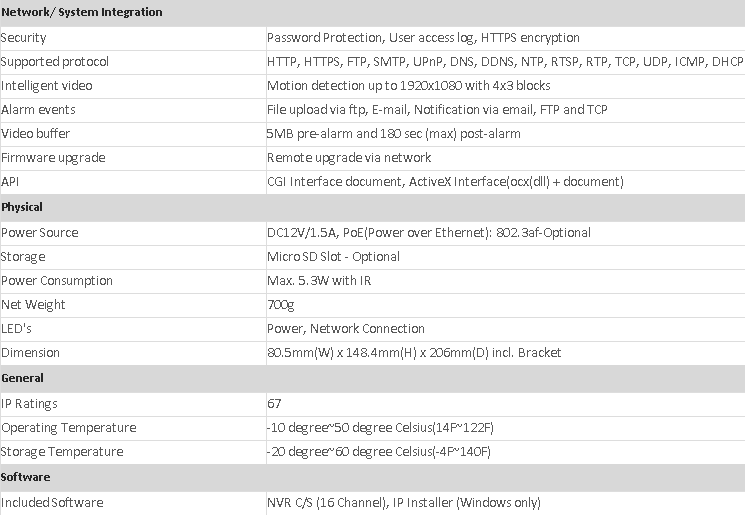Viewport: 745px width, 515px height.
Task: Select the IP Ratings row label
Action: coord(30,404)
